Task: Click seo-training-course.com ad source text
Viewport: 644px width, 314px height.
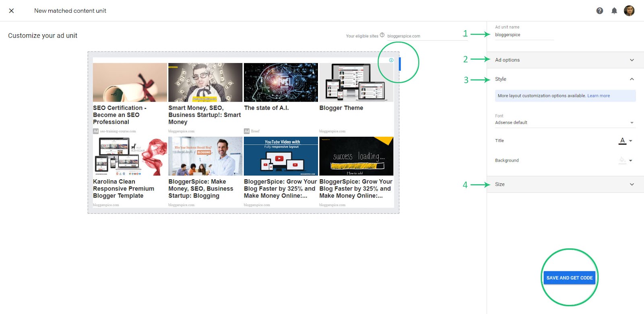Action: (118, 131)
